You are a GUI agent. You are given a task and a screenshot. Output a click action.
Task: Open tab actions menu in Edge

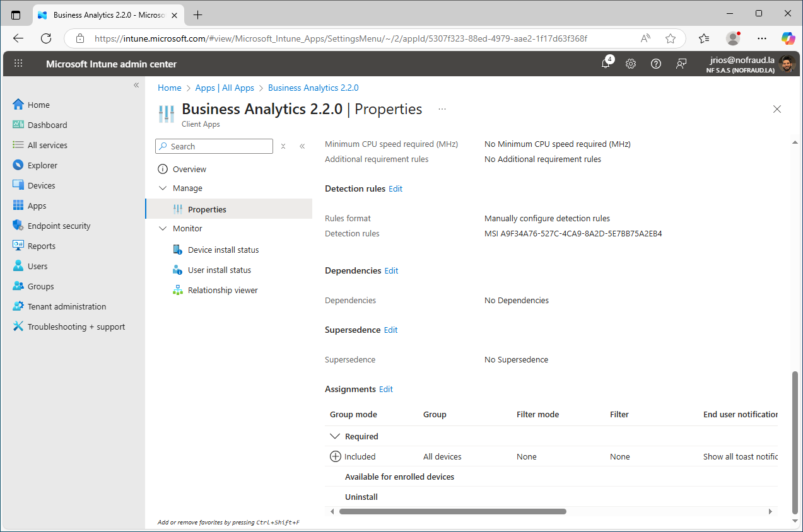click(x=16, y=14)
